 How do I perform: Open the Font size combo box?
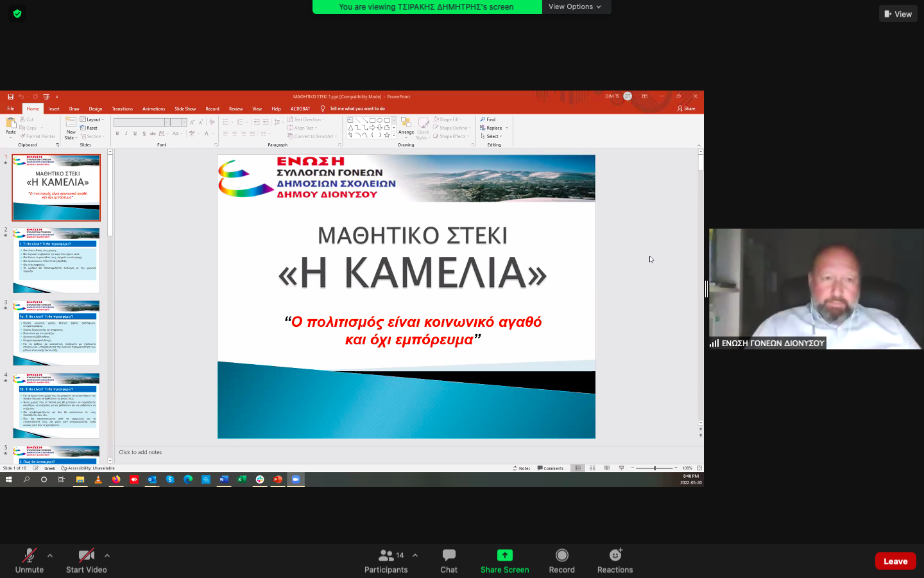pyautogui.click(x=178, y=122)
